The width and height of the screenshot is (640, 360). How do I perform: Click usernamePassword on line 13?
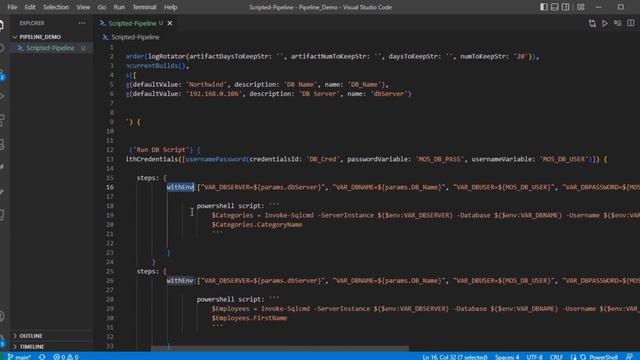click(216, 159)
